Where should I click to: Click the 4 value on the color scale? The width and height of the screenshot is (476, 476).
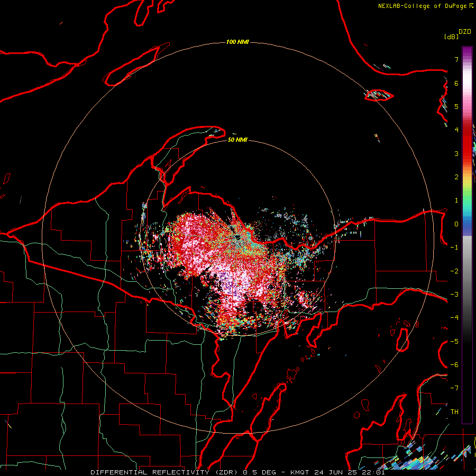(456, 130)
